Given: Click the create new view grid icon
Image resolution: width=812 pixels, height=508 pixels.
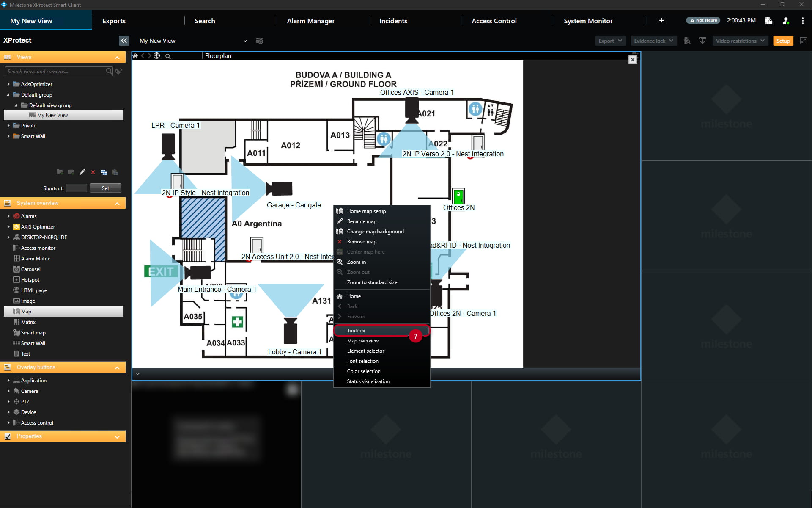Looking at the screenshot, I should pyautogui.click(x=71, y=172).
